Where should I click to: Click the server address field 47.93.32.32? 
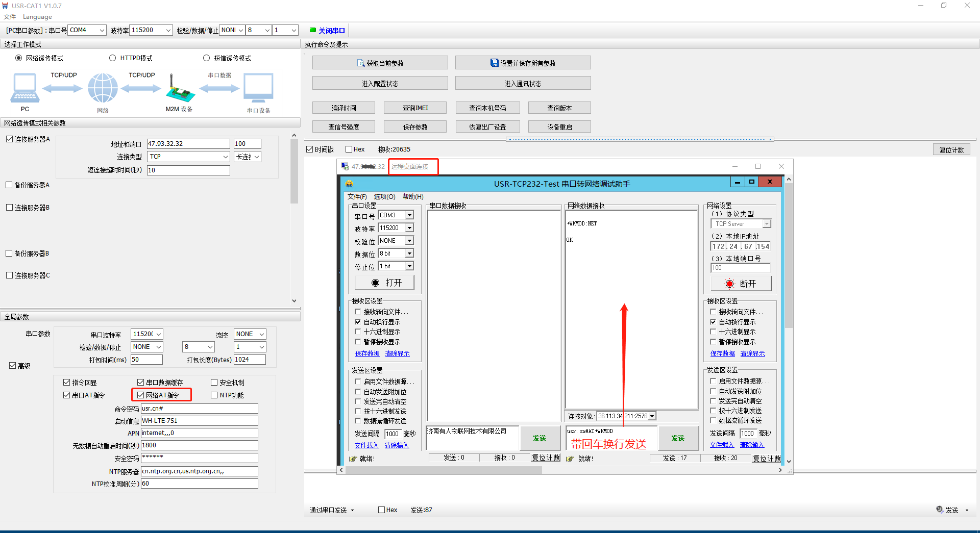coord(188,144)
